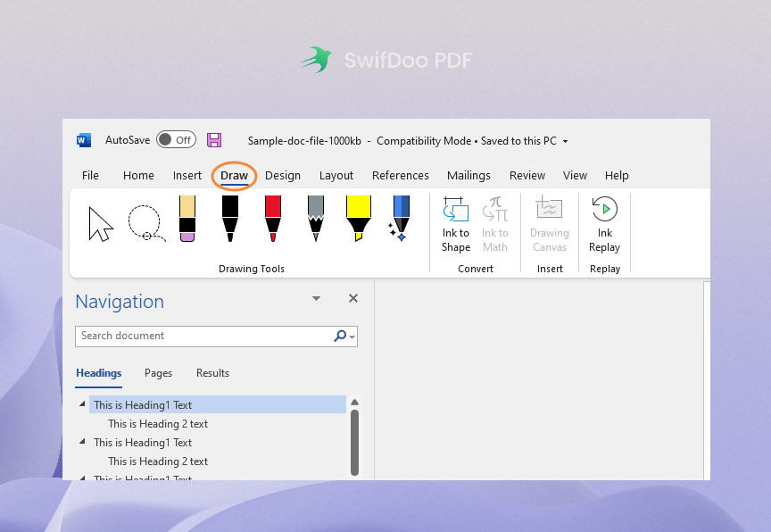Select the Draw tab

[234, 176]
